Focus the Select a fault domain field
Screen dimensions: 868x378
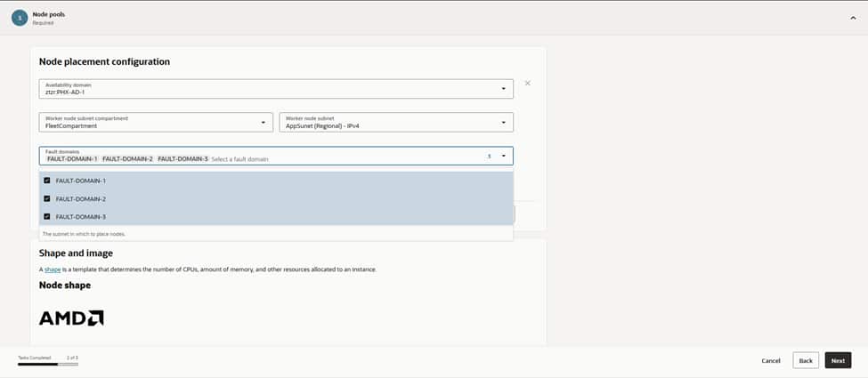point(239,159)
